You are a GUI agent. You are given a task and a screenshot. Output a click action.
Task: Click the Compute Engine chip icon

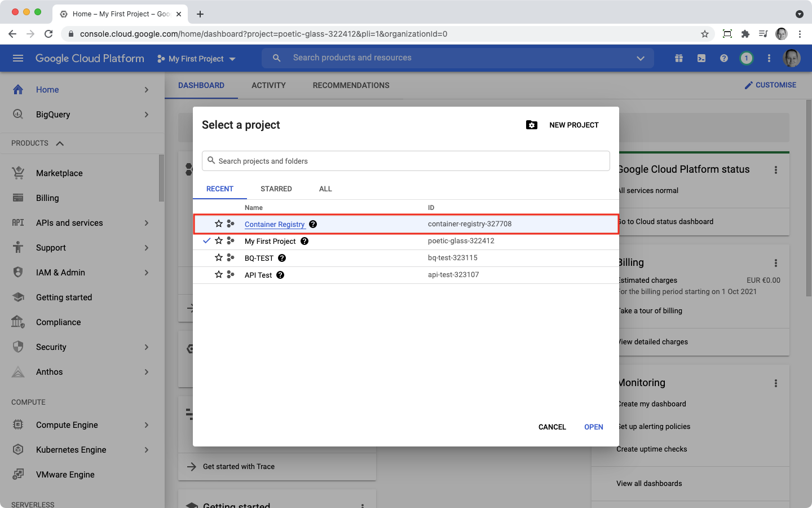18,424
